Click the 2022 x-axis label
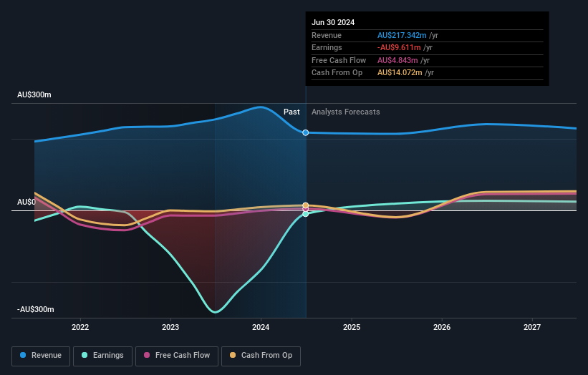 click(80, 327)
